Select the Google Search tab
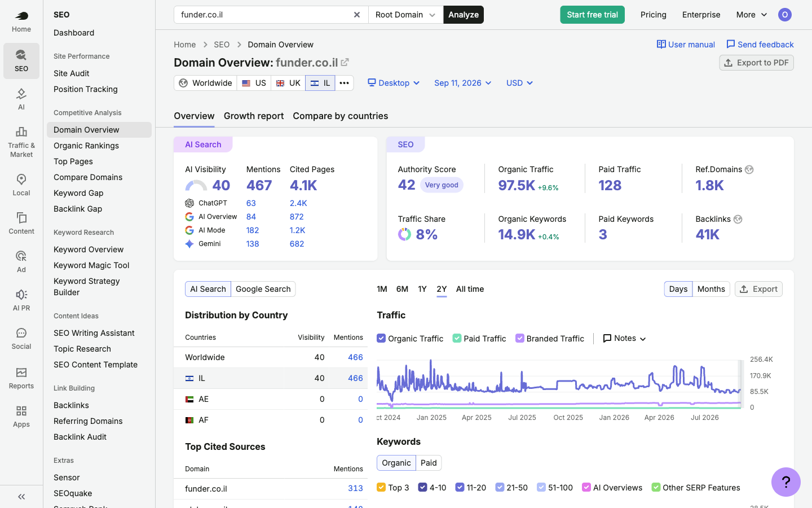The height and width of the screenshot is (508, 812). [x=263, y=289]
